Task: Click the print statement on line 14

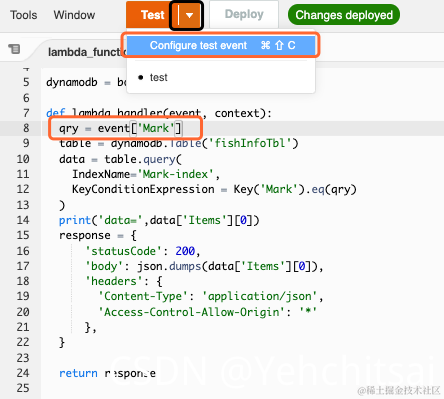Action: pos(159,220)
